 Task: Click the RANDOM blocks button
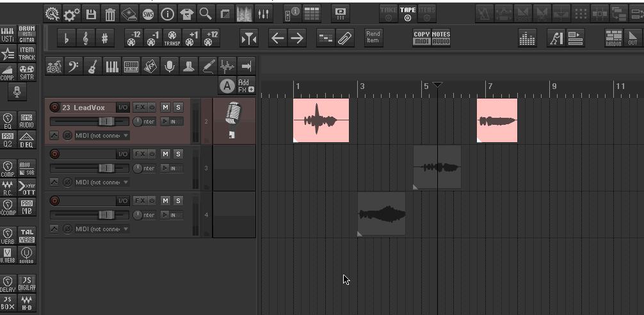(614, 38)
